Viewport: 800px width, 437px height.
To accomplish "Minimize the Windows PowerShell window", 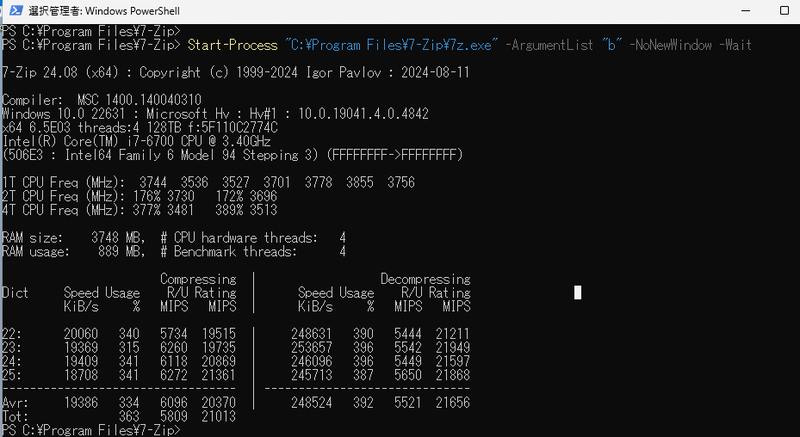I will pos(745,11).
